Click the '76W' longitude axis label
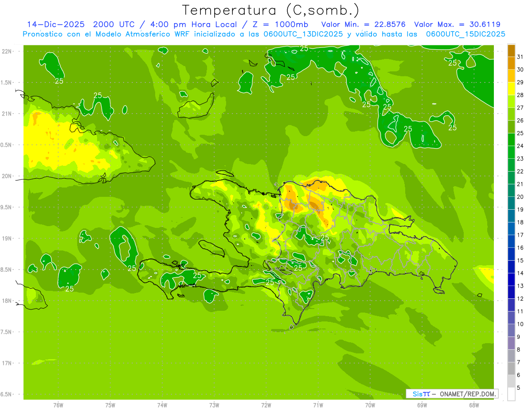 (58, 405)
